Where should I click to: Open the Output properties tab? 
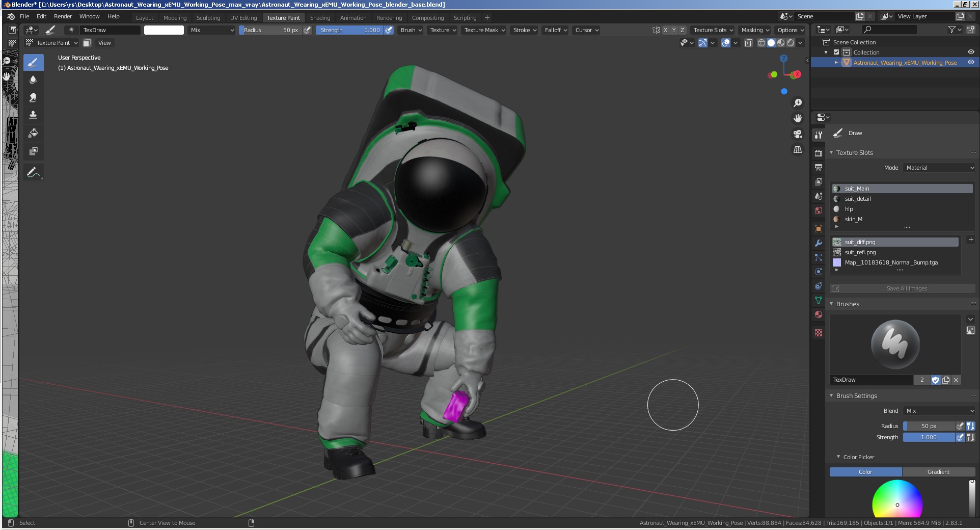(819, 167)
